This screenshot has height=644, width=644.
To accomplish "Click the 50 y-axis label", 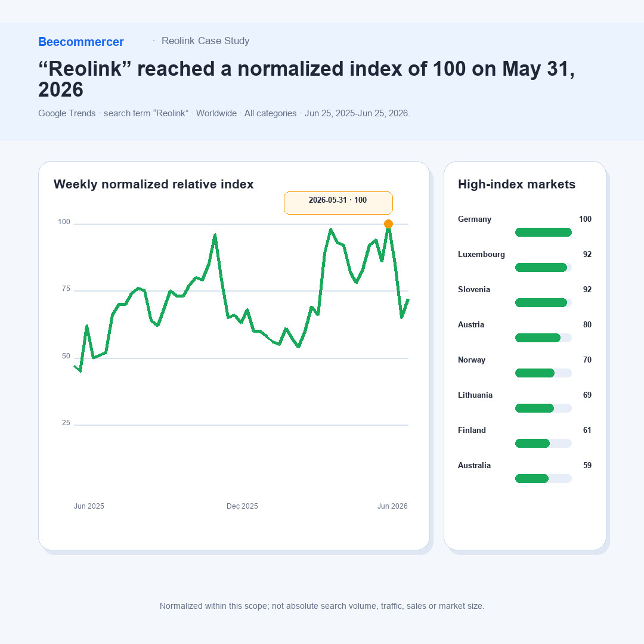I will 66,356.
